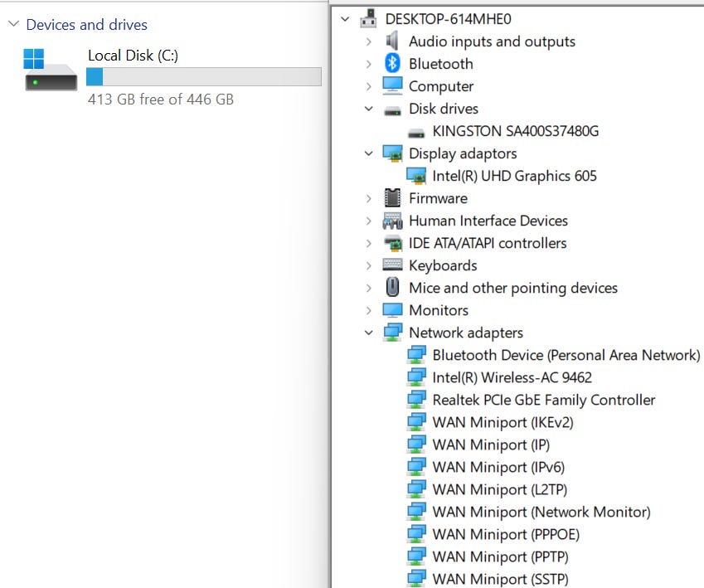Select WAN Miniport (Network Monitor) entry

pos(541,512)
